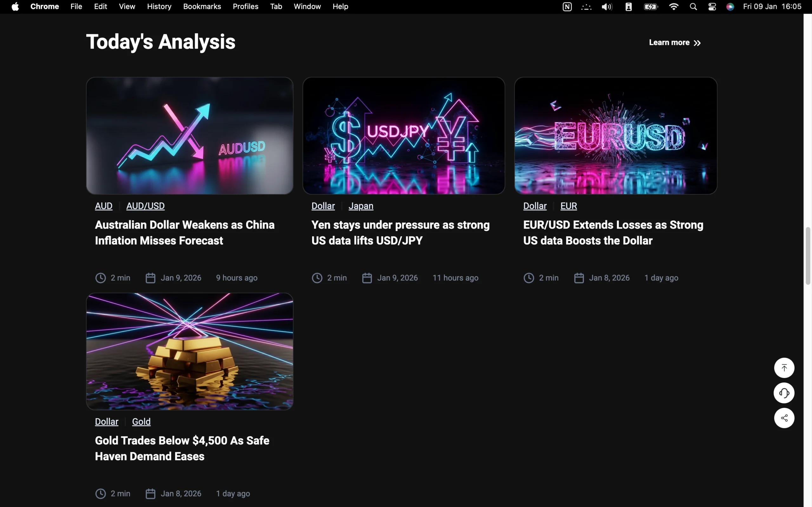Click the page vertical scrollbar handle
Screen dimensions: 812x507
click(x=808, y=255)
